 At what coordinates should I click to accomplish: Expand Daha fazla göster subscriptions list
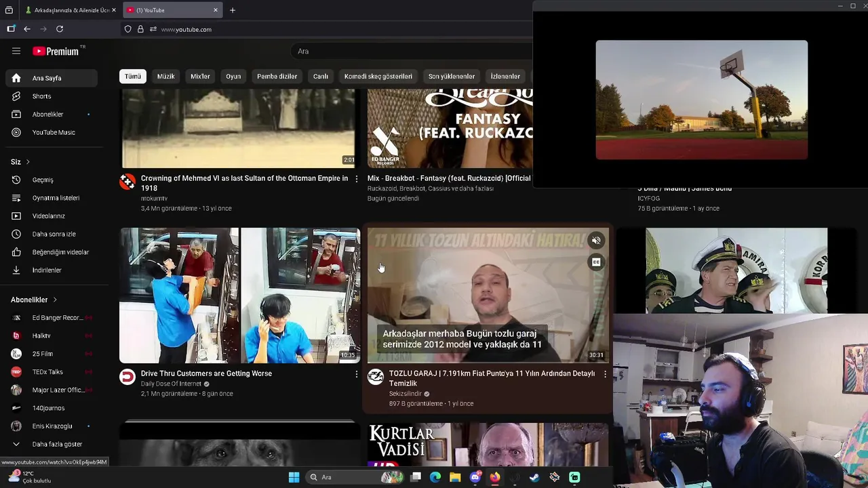coord(52,444)
